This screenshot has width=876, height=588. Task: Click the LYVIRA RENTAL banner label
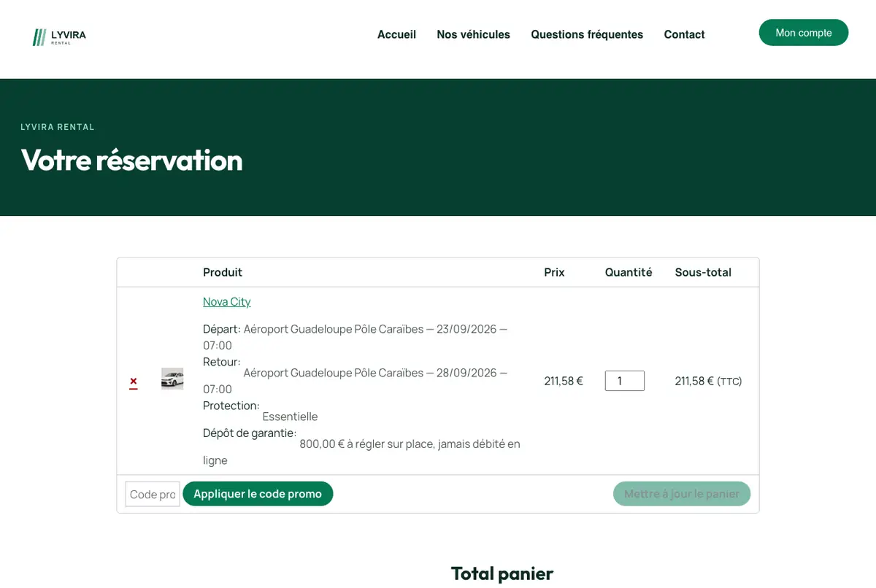click(58, 127)
